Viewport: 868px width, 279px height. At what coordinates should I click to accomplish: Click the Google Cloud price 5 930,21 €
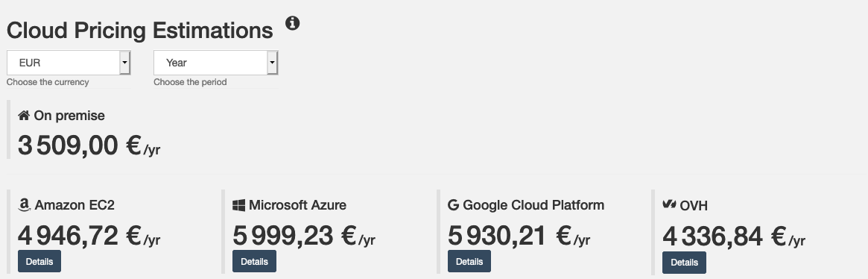click(510, 235)
